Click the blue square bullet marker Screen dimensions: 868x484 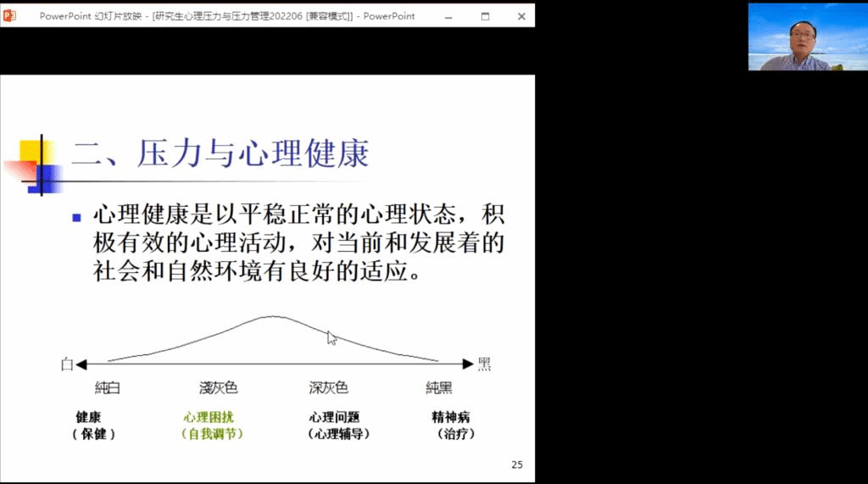click(x=77, y=218)
